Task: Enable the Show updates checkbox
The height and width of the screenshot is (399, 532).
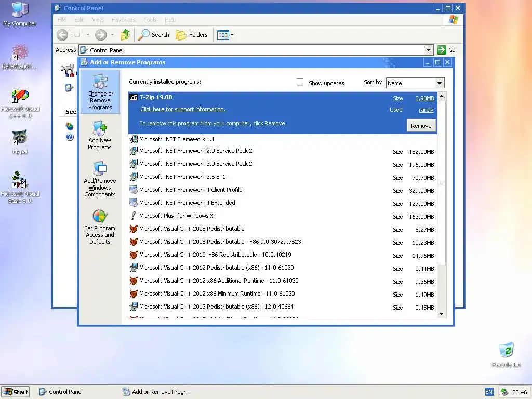Action: click(x=300, y=82)
